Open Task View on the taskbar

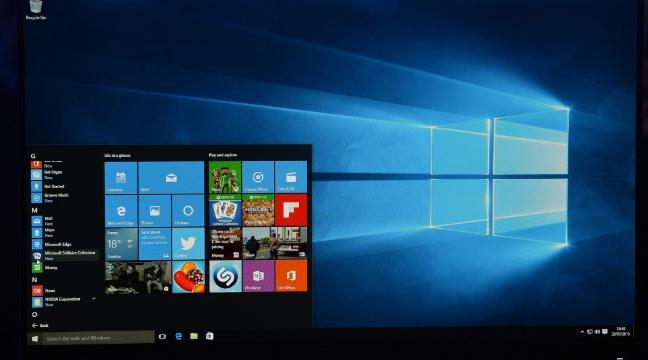click(162, 337)
